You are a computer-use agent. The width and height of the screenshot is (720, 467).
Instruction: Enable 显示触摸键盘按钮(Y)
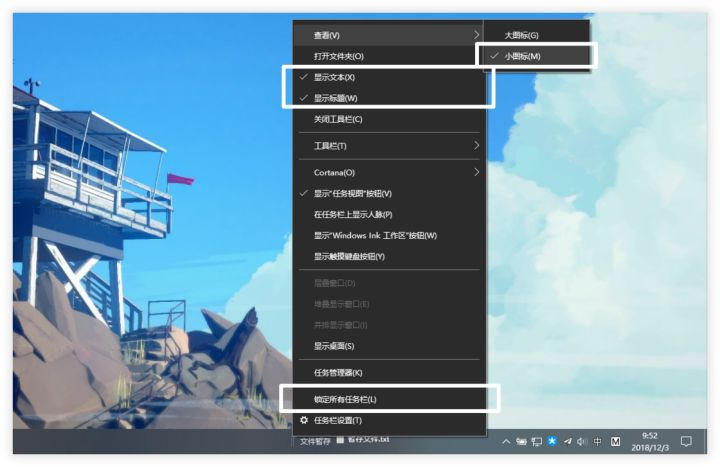coord(389,256)
